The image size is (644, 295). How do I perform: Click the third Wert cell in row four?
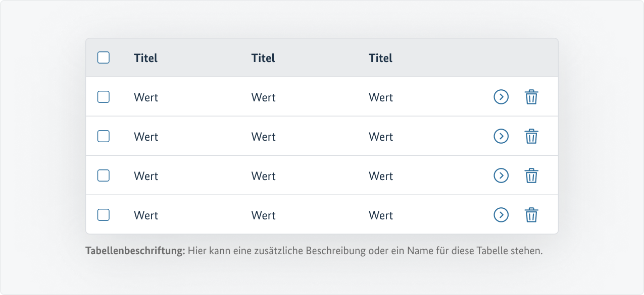click(x=381, y=215)
